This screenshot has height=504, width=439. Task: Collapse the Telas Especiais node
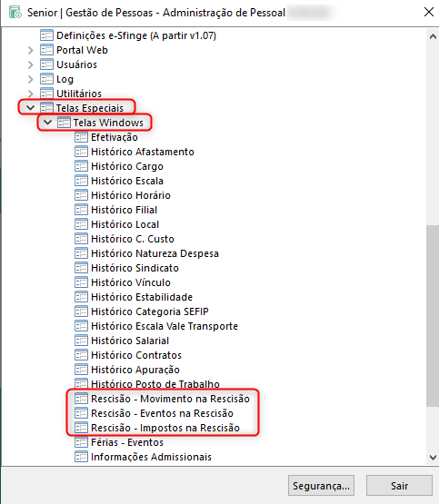(30, 108)
